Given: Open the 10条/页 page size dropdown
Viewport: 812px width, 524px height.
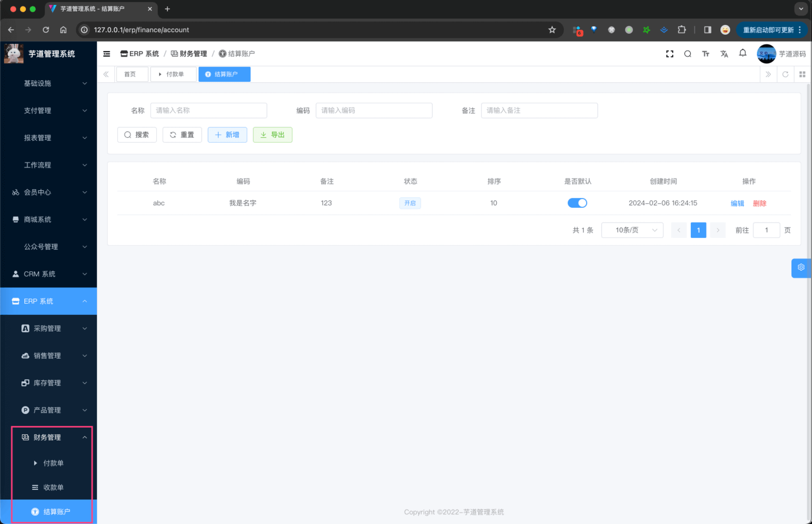Looking at the screenshot, I should pyautogui.click(x=632, y=230).
